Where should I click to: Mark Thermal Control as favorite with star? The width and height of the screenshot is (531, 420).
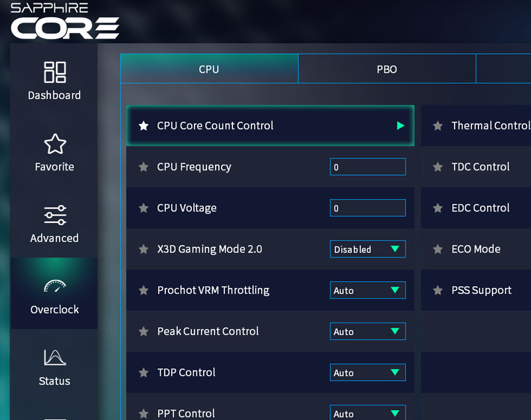tap(437, 125)
